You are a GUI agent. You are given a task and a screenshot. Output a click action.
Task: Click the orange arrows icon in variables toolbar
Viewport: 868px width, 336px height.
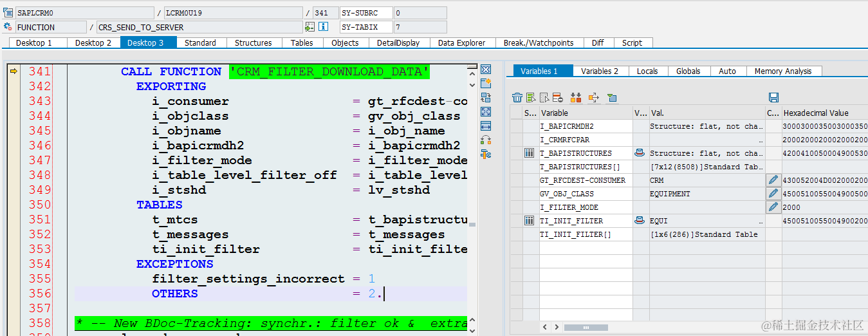tap(576, 97)
